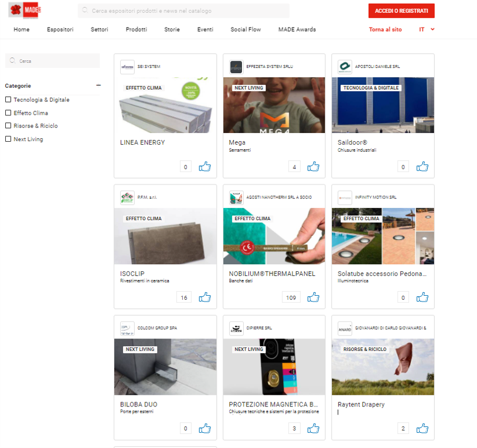Open the LINEA ENERGY product title
The height and width of the screenshot is (448, 477).
pyautogui.click(x=142, y=142)
